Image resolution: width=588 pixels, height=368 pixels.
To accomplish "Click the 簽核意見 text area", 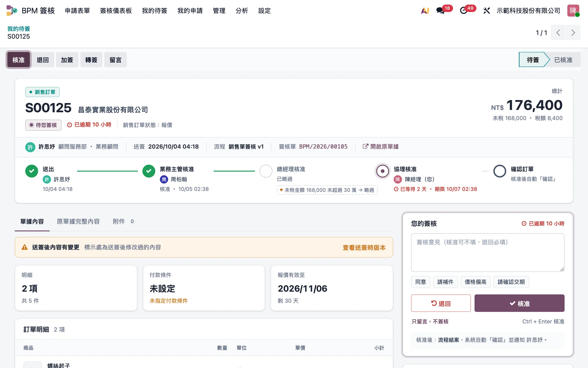I will (487, 252).
